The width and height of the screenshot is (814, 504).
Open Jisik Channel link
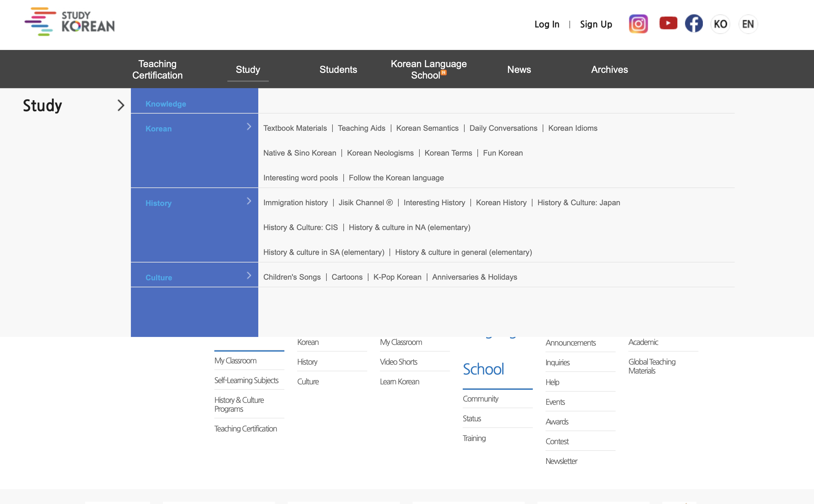pos(365,203)
